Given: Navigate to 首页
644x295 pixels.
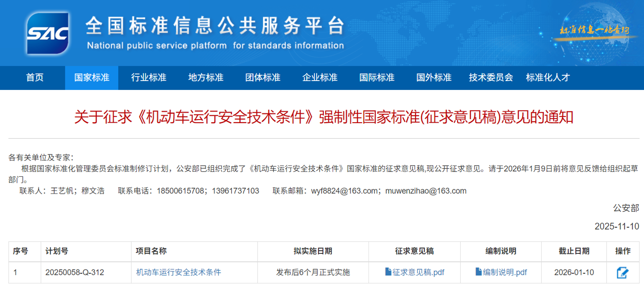Looking at the screenshot, I should click(35, 77).
